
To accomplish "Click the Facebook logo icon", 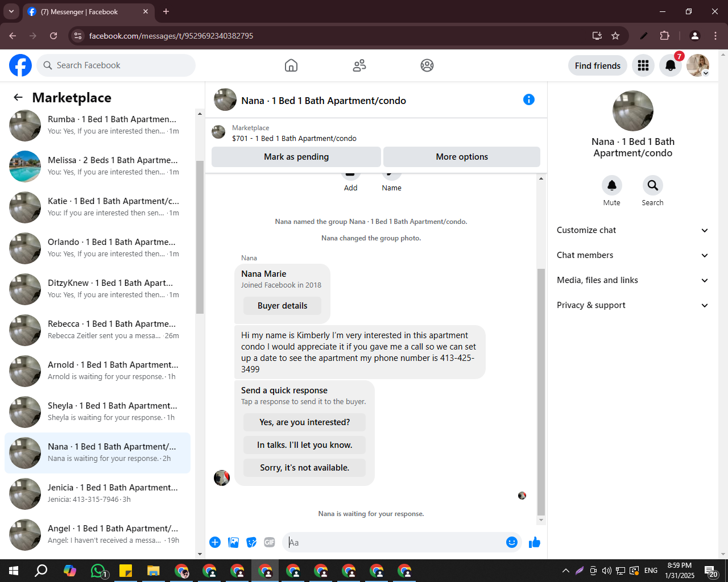I will pos(20,65).
